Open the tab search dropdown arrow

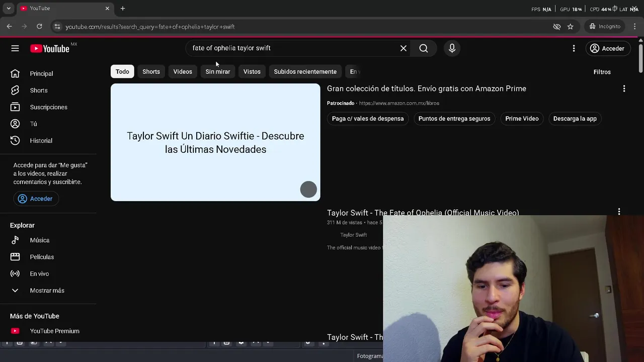(9, 9)
